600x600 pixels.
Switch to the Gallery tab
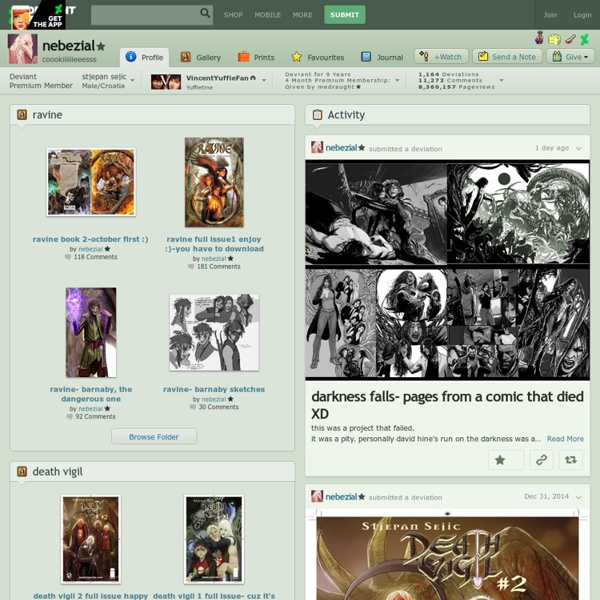pos(201,57)
